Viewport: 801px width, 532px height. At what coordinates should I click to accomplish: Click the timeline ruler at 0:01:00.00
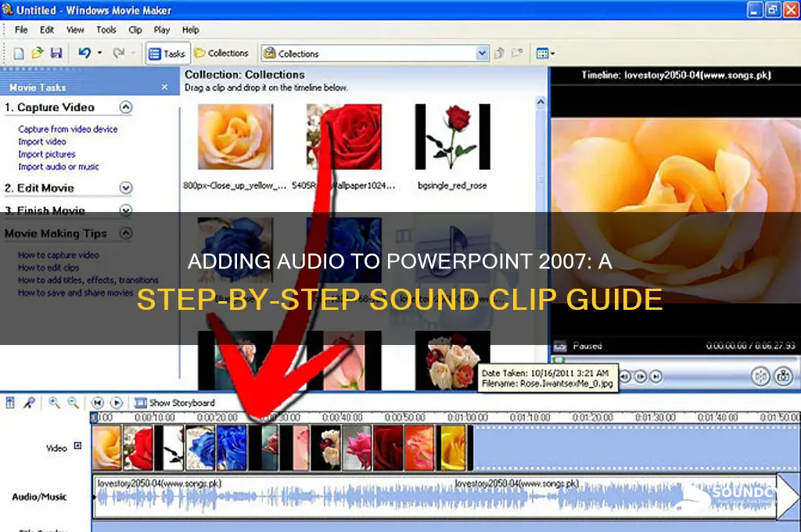pos(468,418)
